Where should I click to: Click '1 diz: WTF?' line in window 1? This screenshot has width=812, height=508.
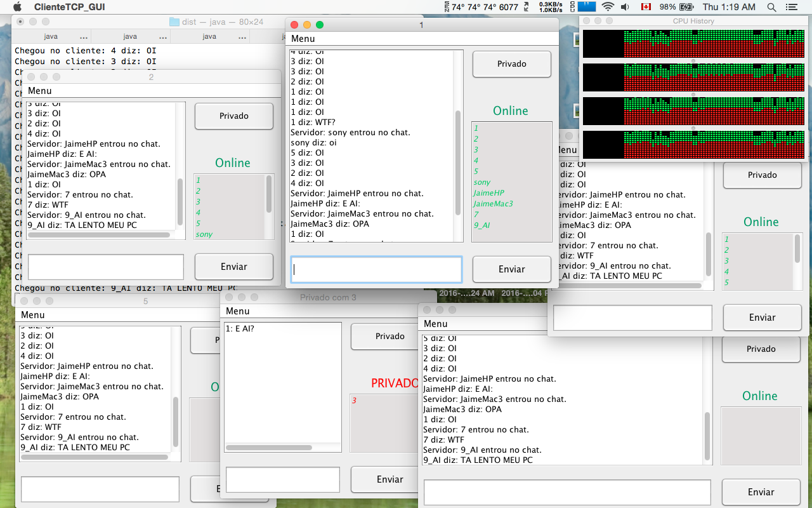click(x=313, y=122)
